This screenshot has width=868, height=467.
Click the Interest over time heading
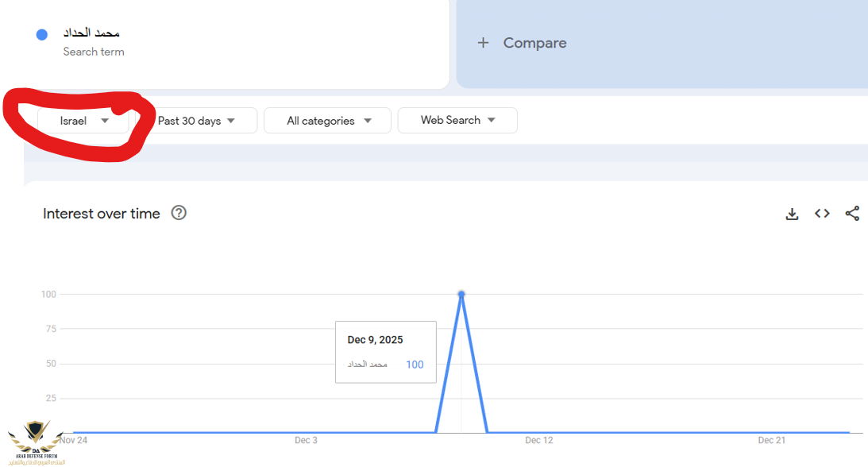click(102, 214)
